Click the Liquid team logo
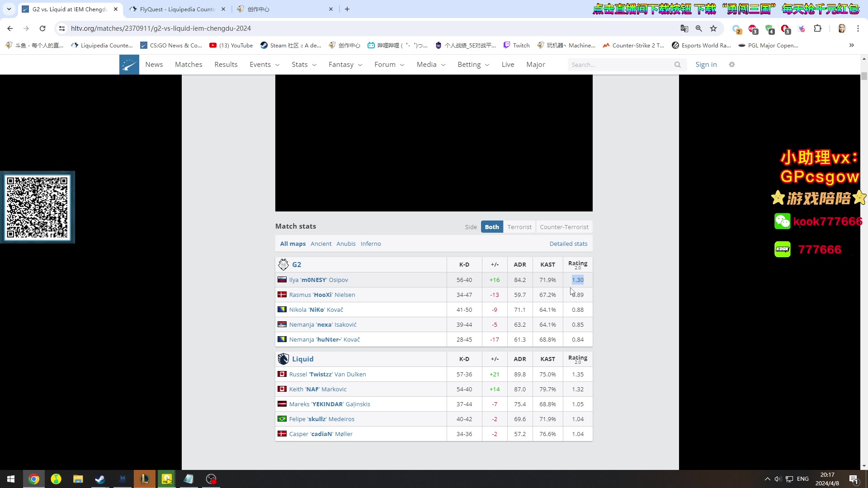The image size is (868, 488). point(283,359)
